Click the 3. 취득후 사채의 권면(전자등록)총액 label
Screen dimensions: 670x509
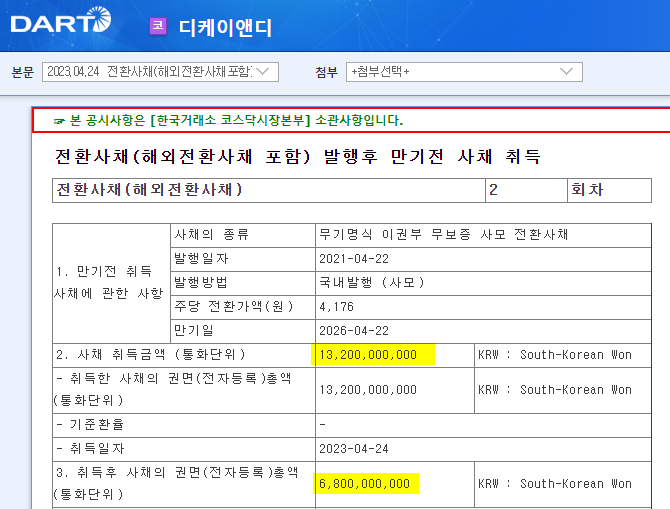176,483
